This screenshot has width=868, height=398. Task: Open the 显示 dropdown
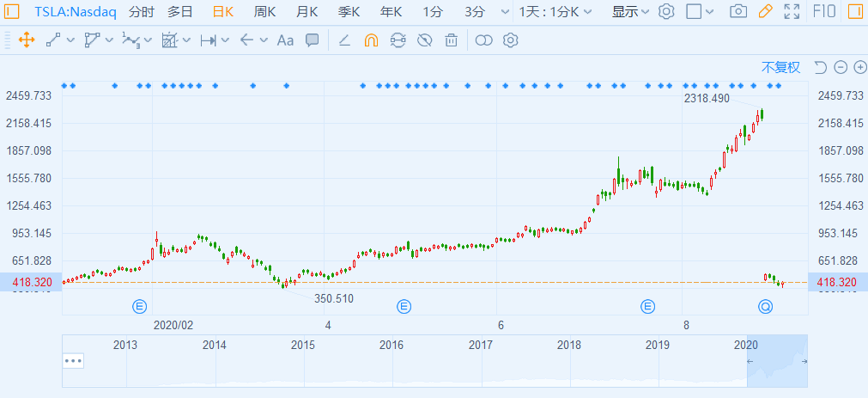click(x=630, y=12)
